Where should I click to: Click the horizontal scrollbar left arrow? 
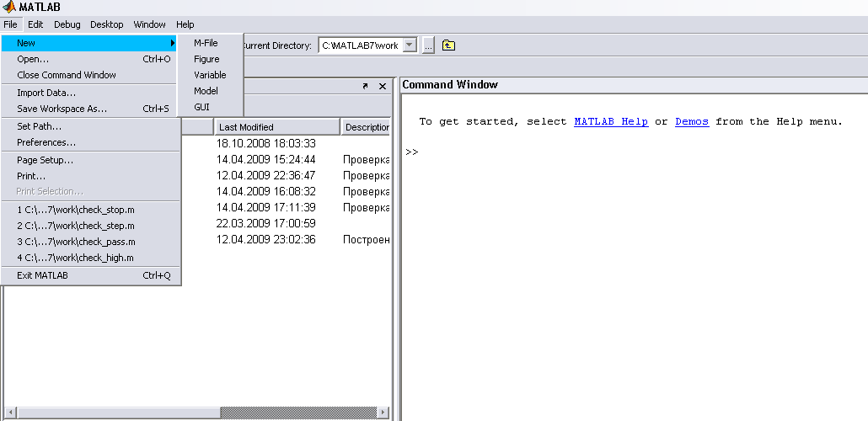(10, 413)
